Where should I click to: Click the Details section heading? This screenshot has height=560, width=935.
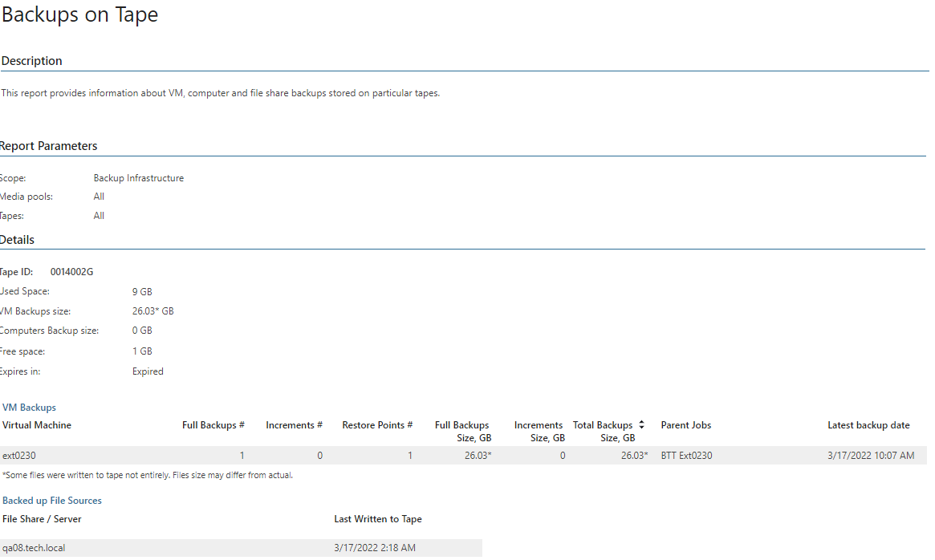tap(18, 240)
